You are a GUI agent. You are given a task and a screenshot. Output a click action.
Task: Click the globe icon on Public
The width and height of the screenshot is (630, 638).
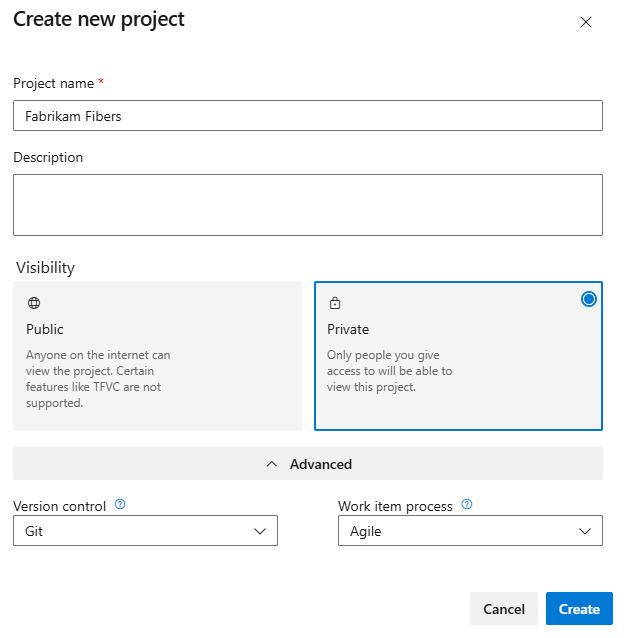33,303
